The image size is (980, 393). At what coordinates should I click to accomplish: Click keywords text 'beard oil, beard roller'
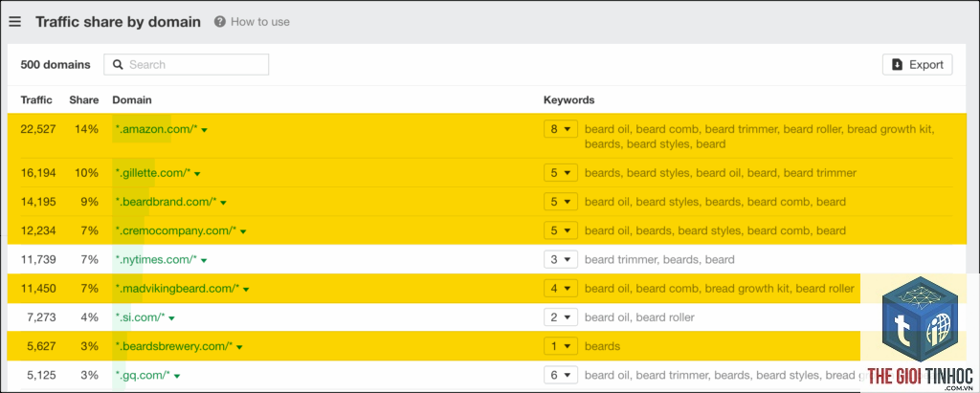click(x=639, y=317)
